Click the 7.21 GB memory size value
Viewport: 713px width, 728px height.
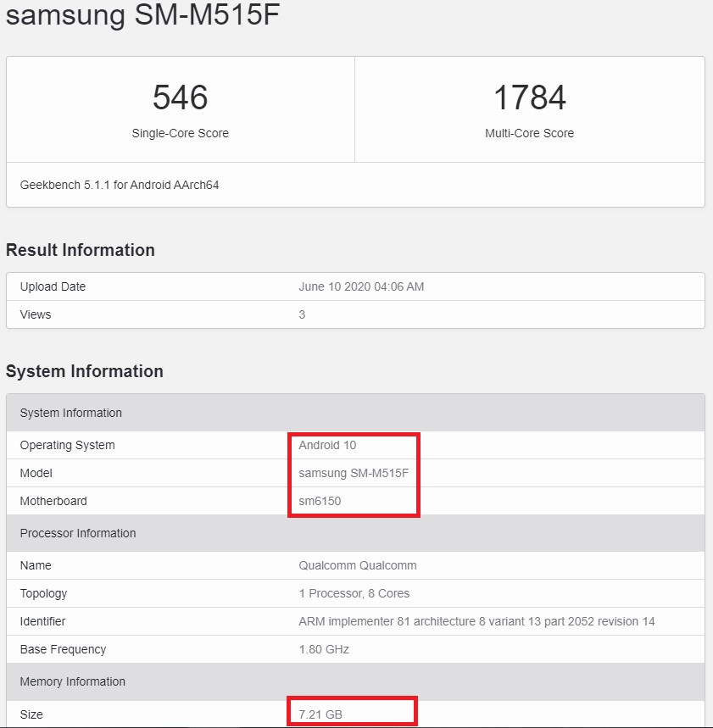click(320, 714)
